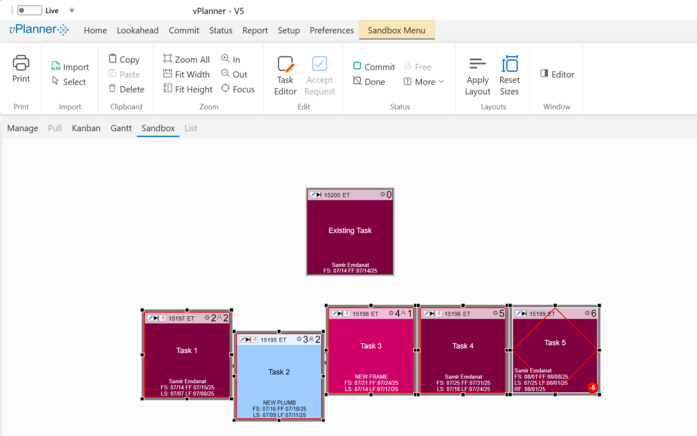Screen dimensions: 697x436
Task: Set the status to Done
Action: coord(369,82)
